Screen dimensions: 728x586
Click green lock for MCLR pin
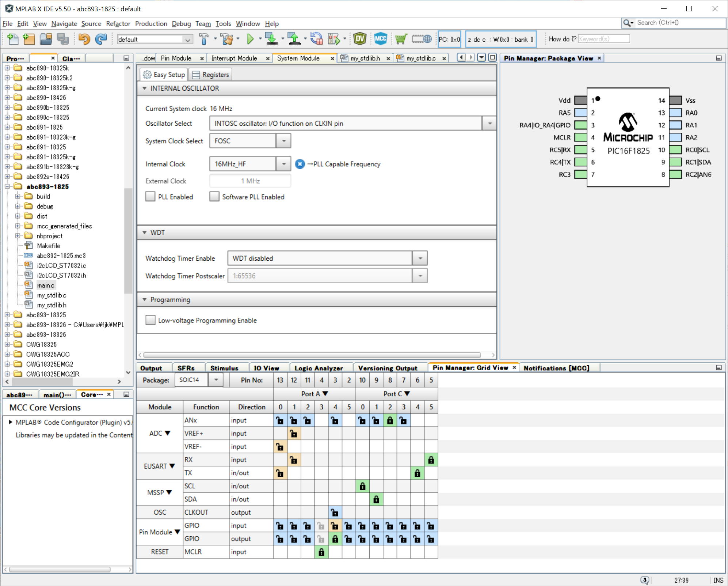(x=321, y=552)
